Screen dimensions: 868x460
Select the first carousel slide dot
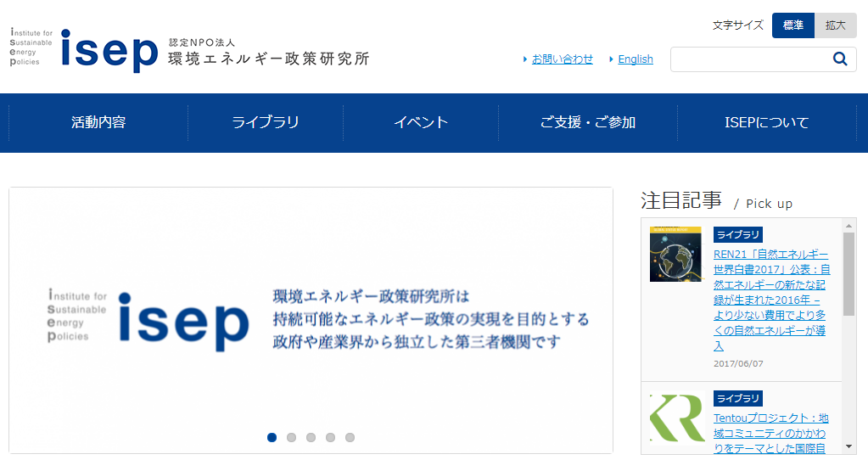(x=272, y=437)
